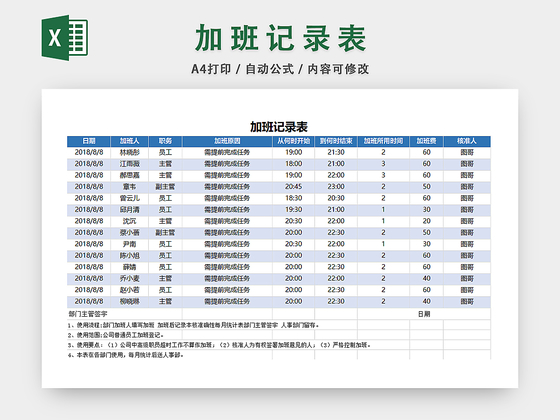
Task: Click the green Excel logo icon
Action: [x=65, y=38]
